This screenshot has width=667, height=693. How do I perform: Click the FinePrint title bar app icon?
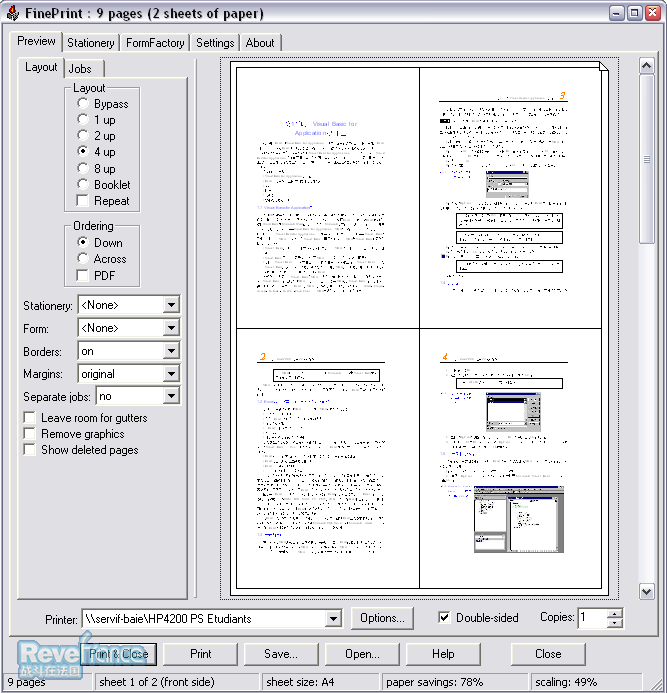pos(12,13)
